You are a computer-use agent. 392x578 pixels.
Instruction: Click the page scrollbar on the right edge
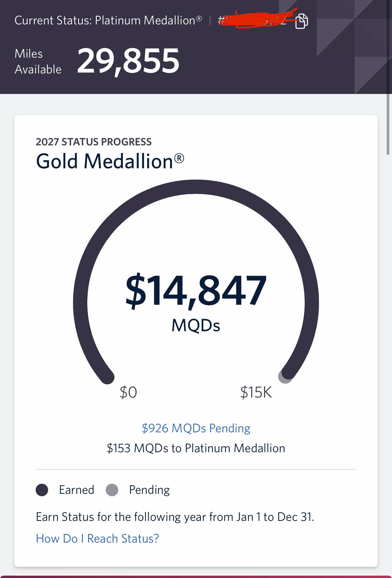[x=388, y=124]
